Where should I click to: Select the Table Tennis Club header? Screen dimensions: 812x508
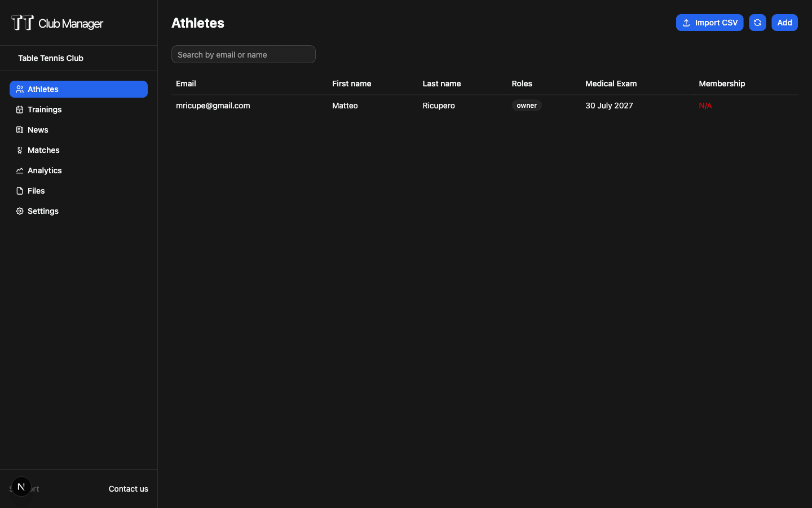click(x=50, y=58)
